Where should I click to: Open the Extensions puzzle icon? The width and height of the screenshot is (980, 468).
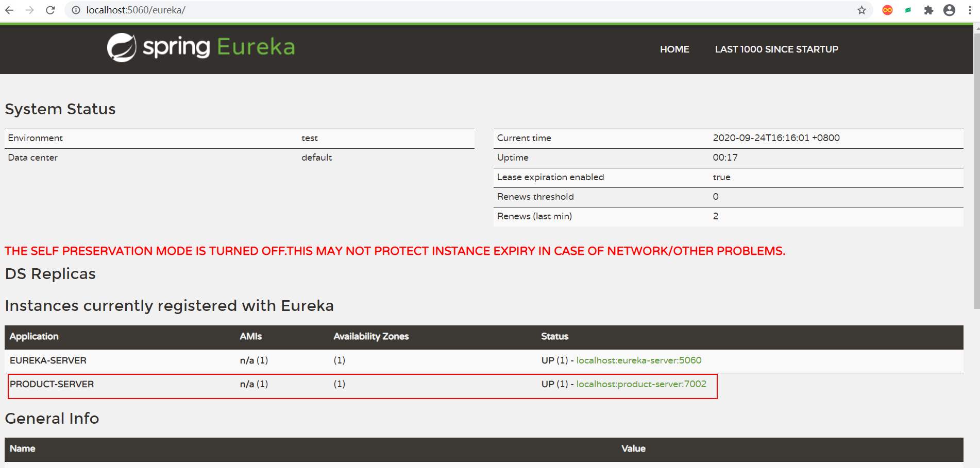(928, 10)
